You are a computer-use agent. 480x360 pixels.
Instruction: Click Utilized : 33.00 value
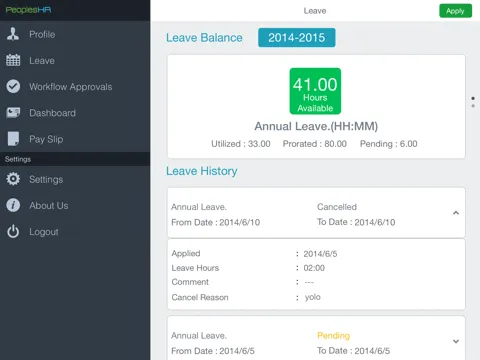coord(241,144)
